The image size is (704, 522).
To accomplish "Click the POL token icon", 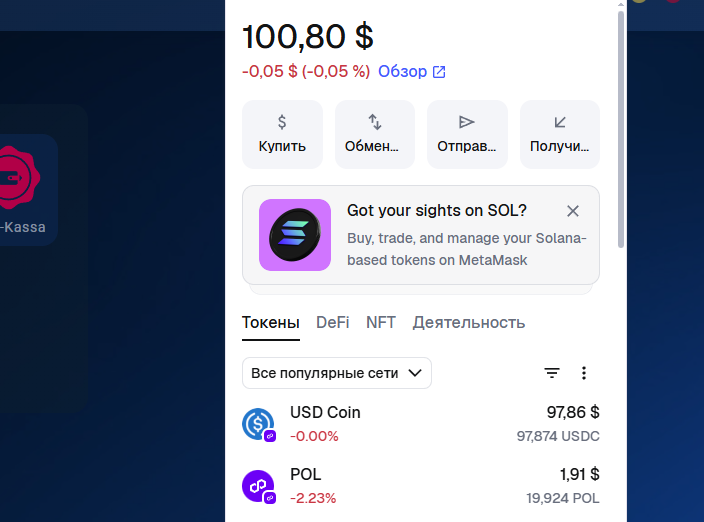I will (x=258, y=486).
